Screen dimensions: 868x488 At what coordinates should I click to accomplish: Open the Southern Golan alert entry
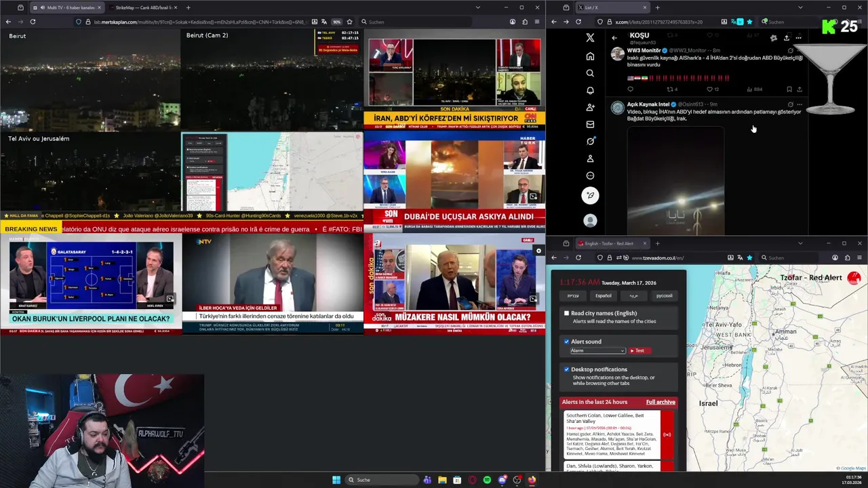pyautogui.click(x=618, y=434)
